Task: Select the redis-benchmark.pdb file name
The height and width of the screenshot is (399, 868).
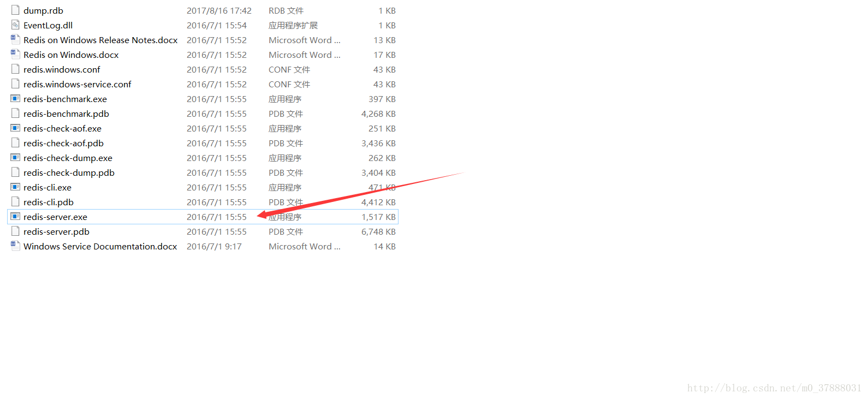Action: [x=66, y=114]
